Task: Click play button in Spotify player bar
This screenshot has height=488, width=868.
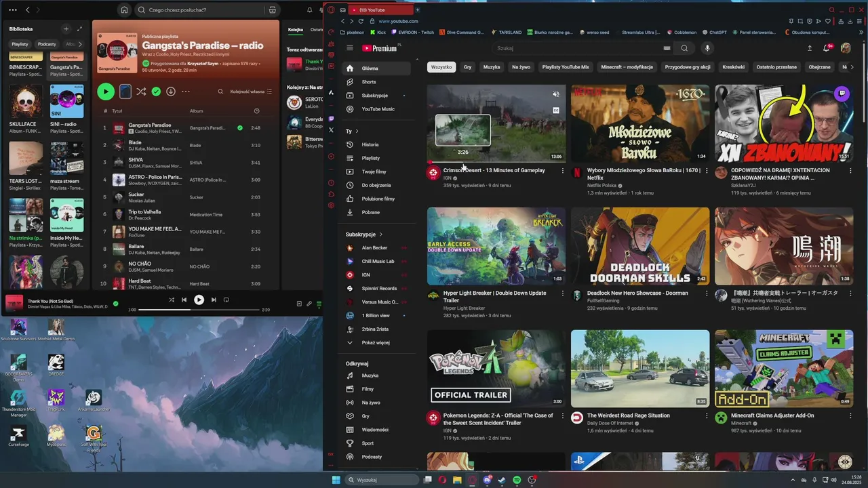Action: (199, 300)
